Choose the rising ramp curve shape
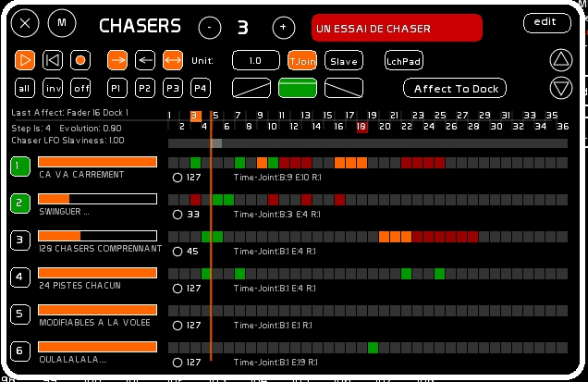Screen dimensions: 588x382 click(x=251, y=88)
